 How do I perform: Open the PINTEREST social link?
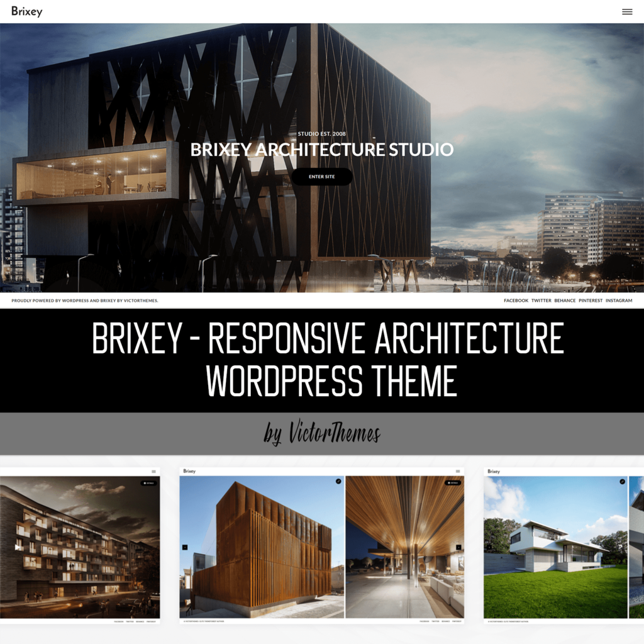click(x=590, y=301)
